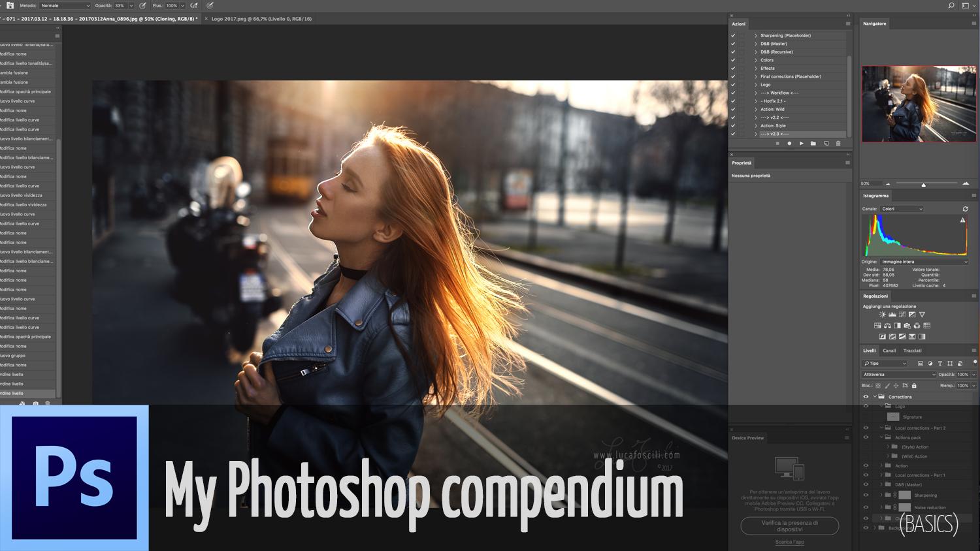
Task: Expand the D&B (Recursive) action set
Action: pyautogui.click(x=756, y=52)
